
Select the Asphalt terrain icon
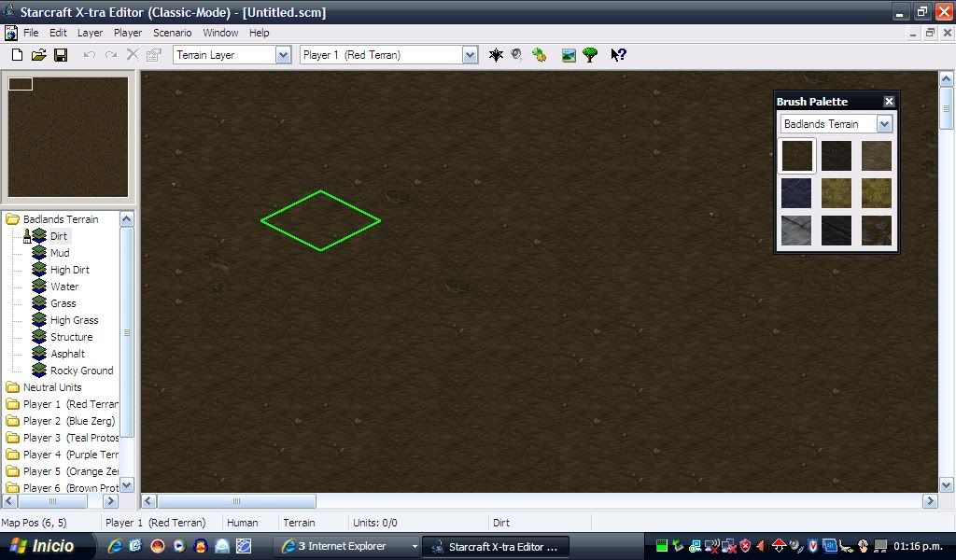pos(39,354)
